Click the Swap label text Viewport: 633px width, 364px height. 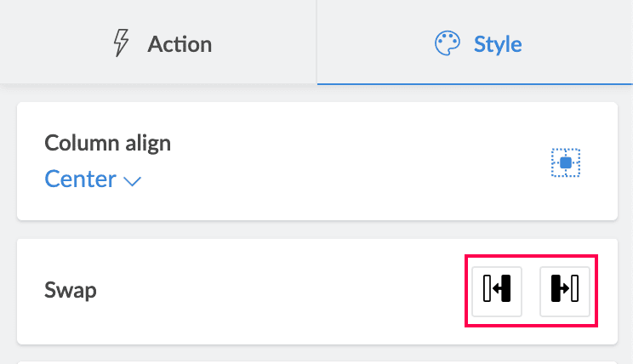tap(71, 291)
